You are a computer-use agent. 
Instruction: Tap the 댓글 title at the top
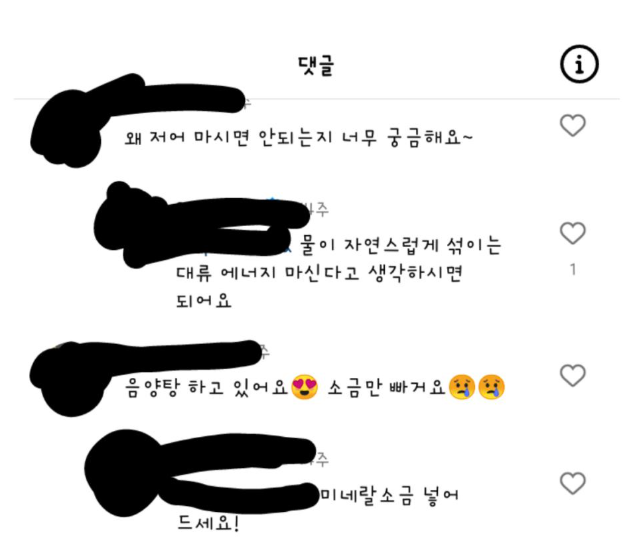316,65
